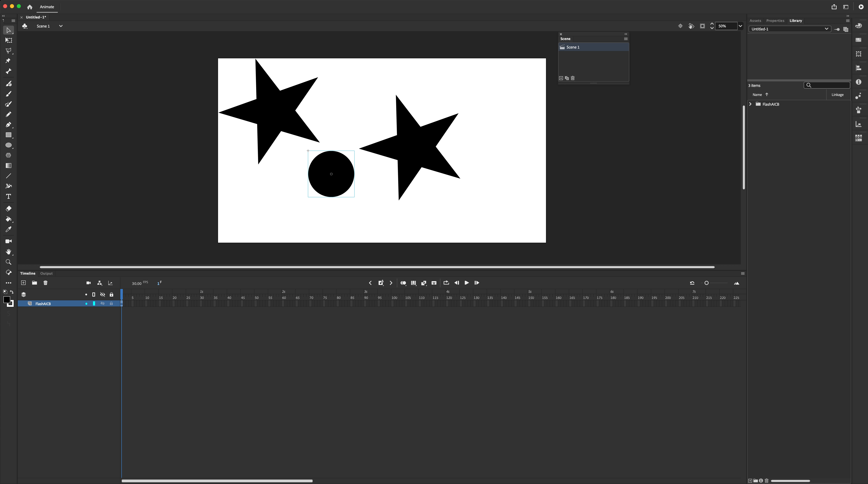This screenshot has height=484, width=868.
Task: Select the Zoom magnifier tool
Action: coord(8,262)
